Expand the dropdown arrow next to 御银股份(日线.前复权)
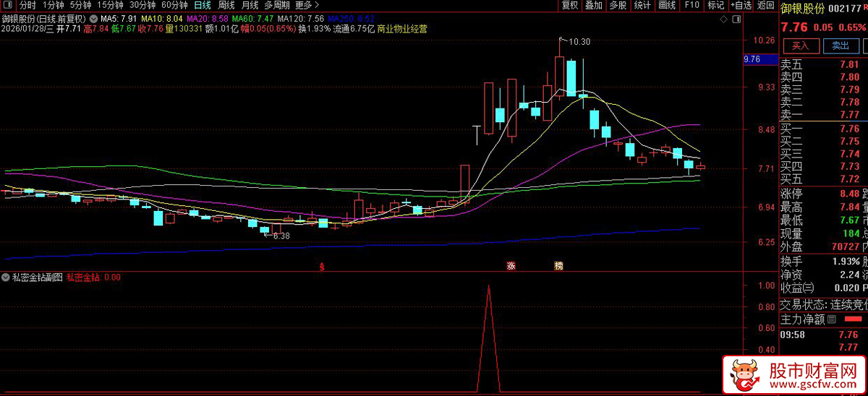The height and width of the screenshot is (396, 868). (94, 18)
